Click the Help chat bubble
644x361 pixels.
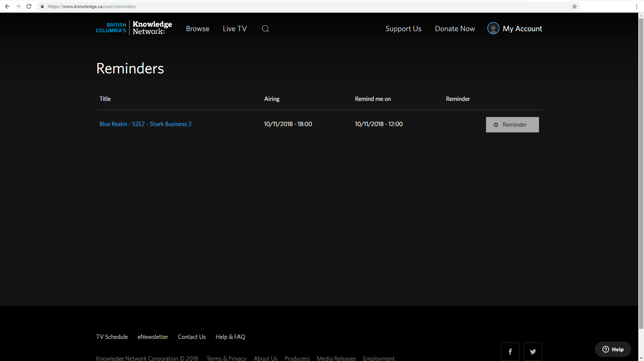[x=613, y=349]
